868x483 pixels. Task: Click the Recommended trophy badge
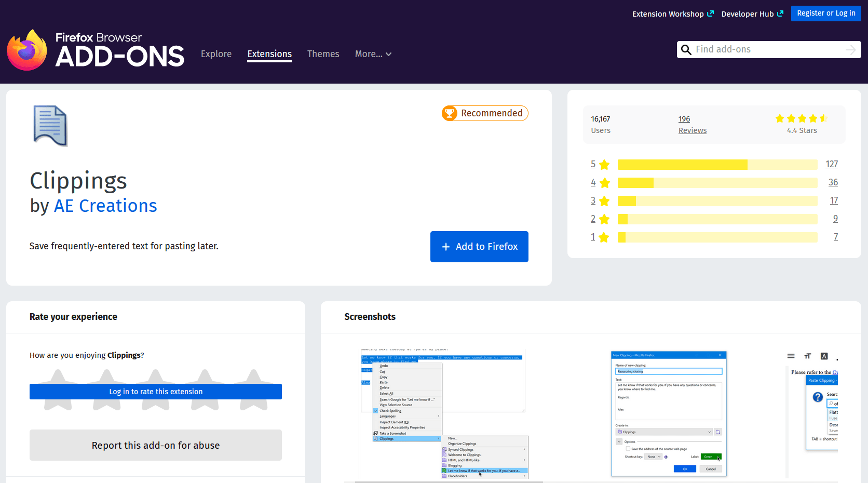pyautogui.click(x=484, y=113)
